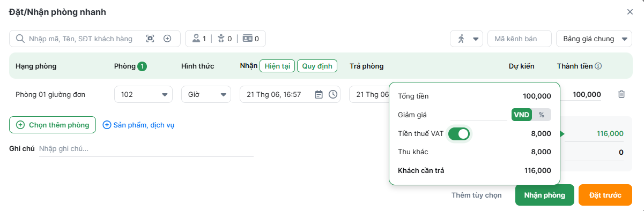The width and height of the screenshot is (644, 211).
Task: Click the Đặt trước button
Action: pyautogui.click(x=605, y=195)
